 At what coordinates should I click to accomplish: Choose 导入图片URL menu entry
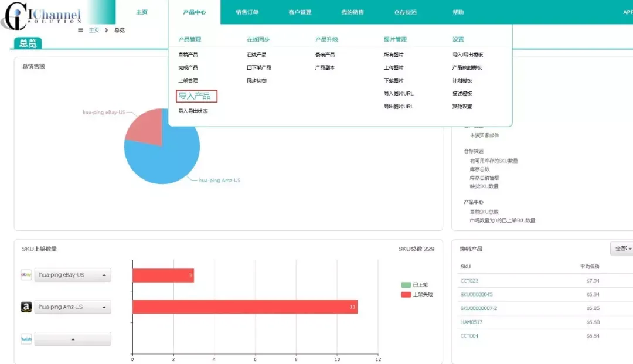(x=399, y=93)
